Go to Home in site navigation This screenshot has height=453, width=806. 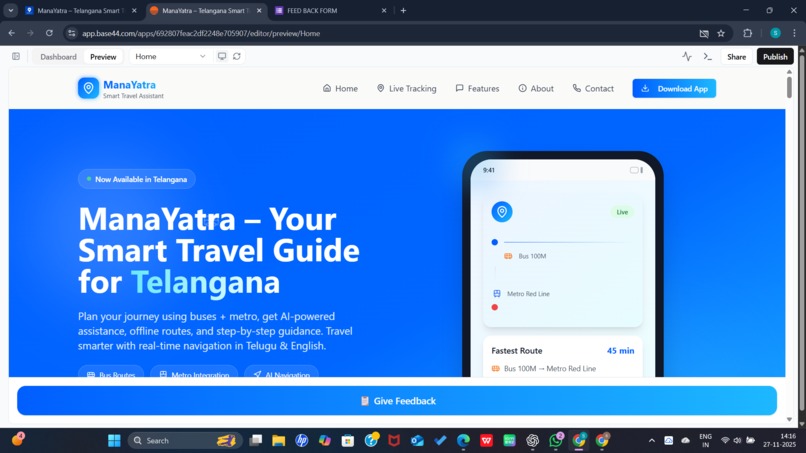coord(340,88)
